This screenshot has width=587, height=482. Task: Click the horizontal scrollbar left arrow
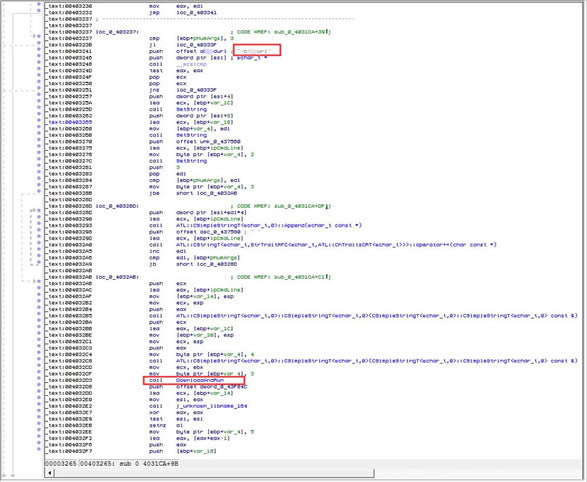point(50,473)
